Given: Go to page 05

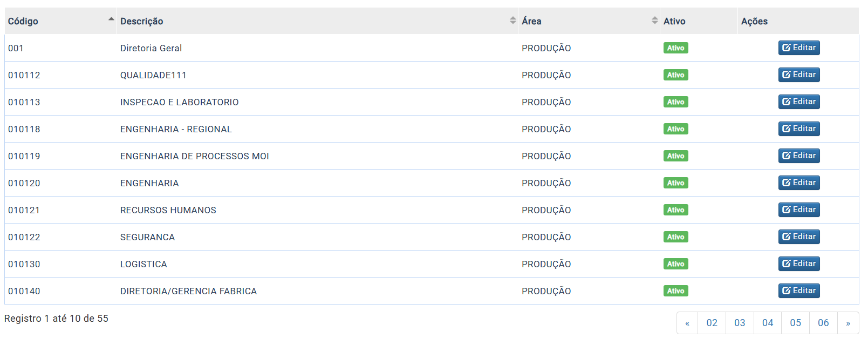Looking at the screenshot, I should point(796,323).
